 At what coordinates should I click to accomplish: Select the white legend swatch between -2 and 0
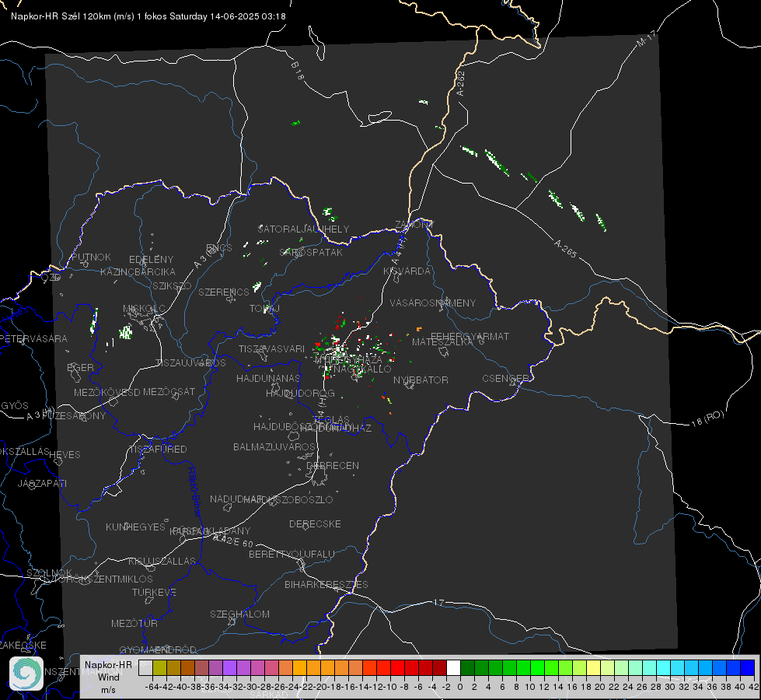[x=453, y=667]
